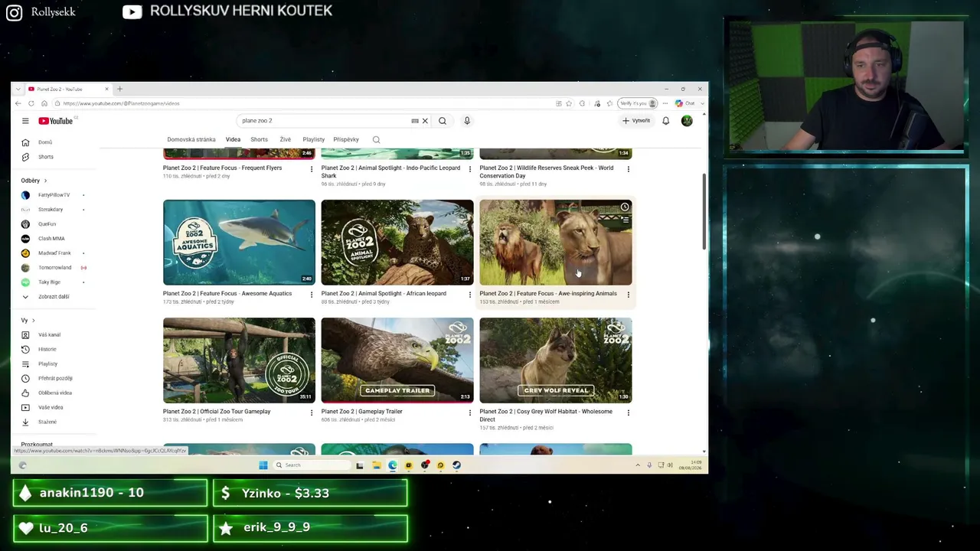Open the YouTube hamburger guide menu
This screenshot has width=980, height=551.
click(x=25, y=121)
